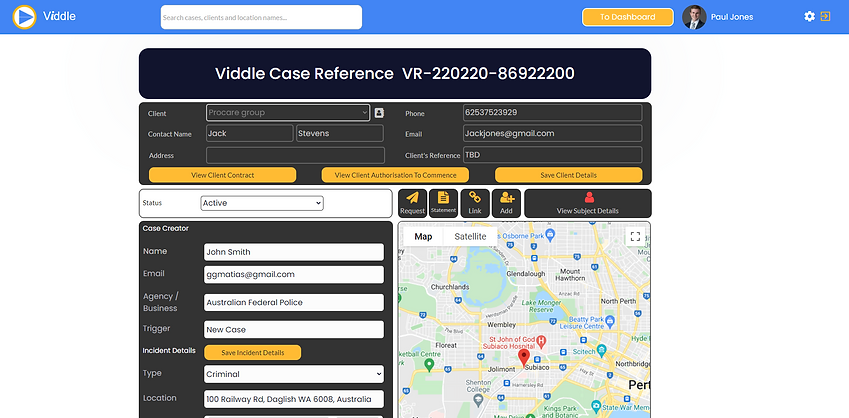Click Case Creator Email field
The width and height of the screenshot is (849, 418).
click(x=294, y=275)
